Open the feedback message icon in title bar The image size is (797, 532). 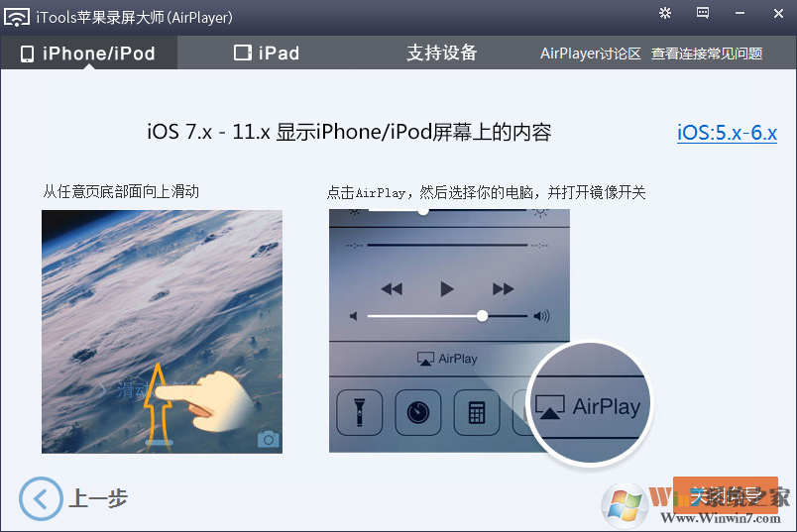click(703, 13)
